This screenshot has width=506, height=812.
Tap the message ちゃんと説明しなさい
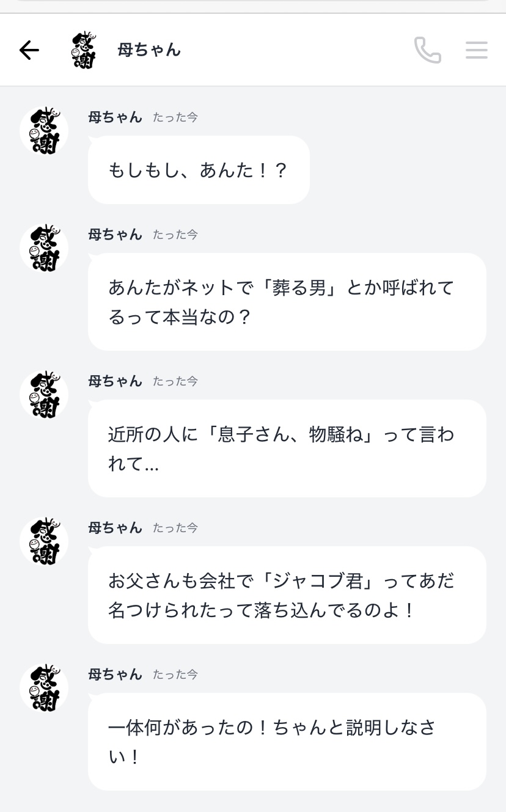[287, 742]
